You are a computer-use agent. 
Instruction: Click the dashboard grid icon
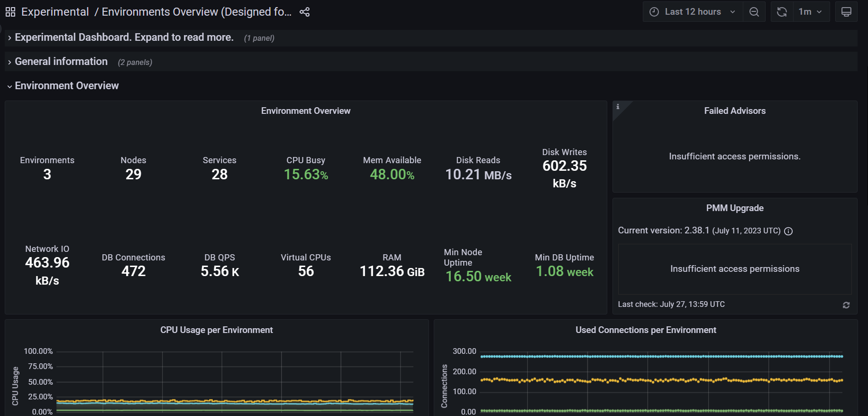(x=10, y=12)
